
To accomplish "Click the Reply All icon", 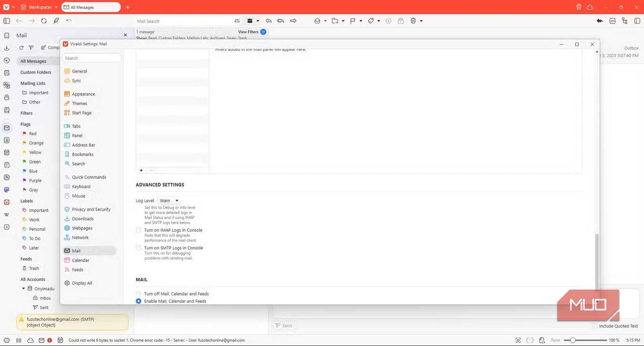I will (281, 21).
